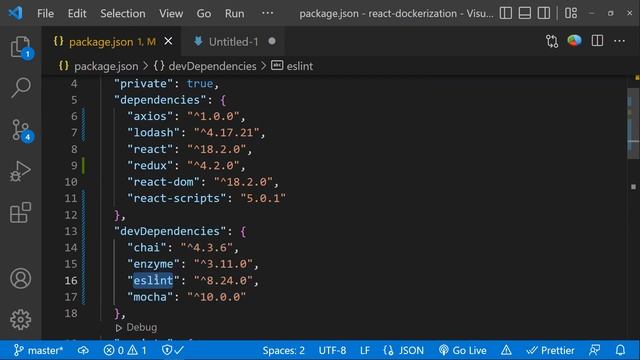Open the Run and Debug view
The image size is (640, 360).
(x=20, y=171)
